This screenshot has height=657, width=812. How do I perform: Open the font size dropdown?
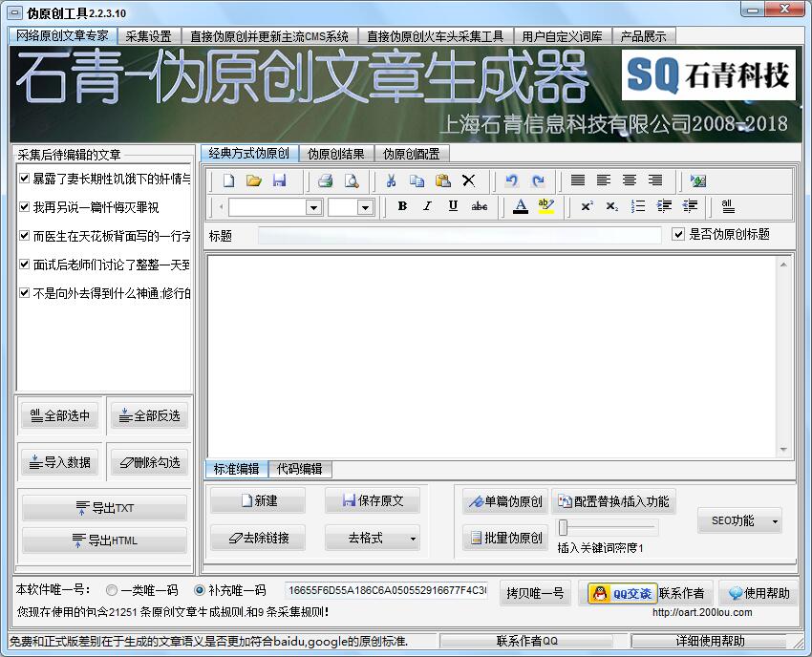coord(365,207)
